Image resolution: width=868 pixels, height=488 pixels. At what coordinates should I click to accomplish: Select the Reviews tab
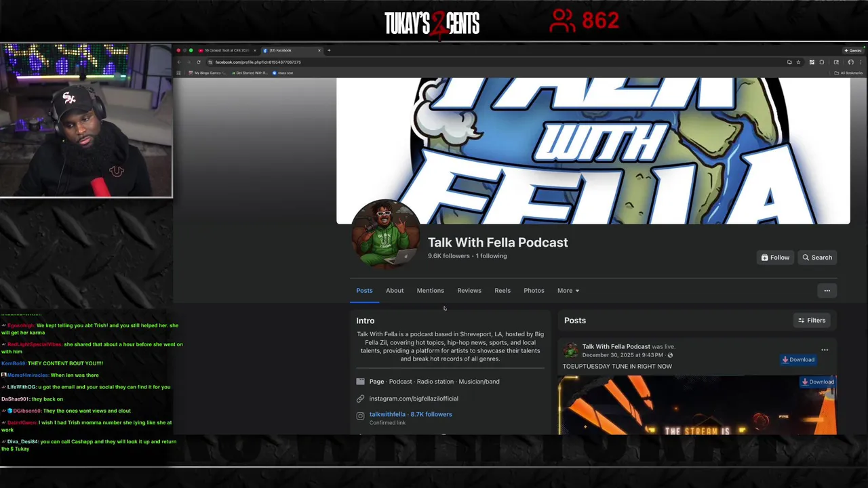pyautogui.click(x=469, y=291)
